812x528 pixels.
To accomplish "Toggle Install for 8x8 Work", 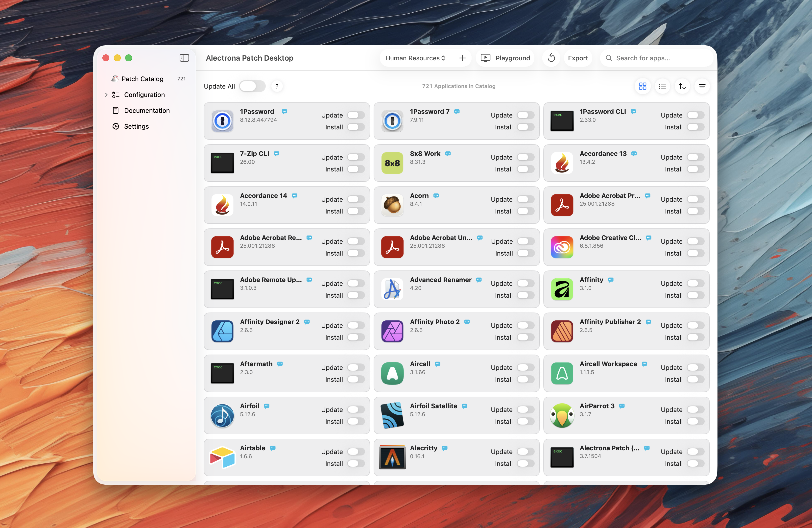I will (525, 169).
